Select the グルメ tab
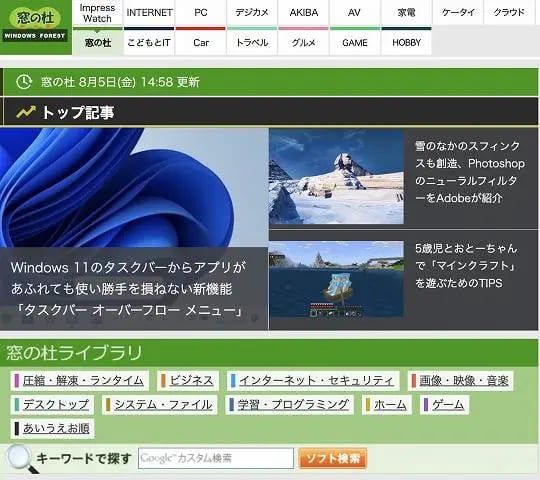This screenshot has height=480, width=540. tap(303, 43)
